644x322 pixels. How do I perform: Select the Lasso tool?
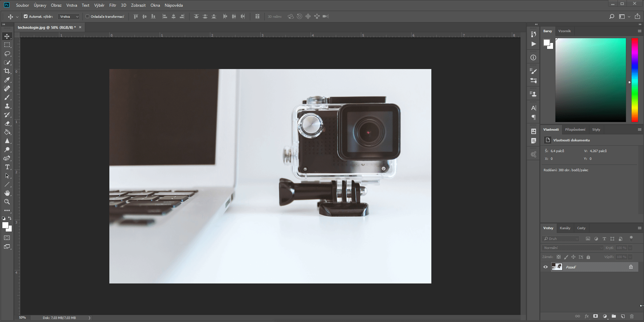(7, 54)
